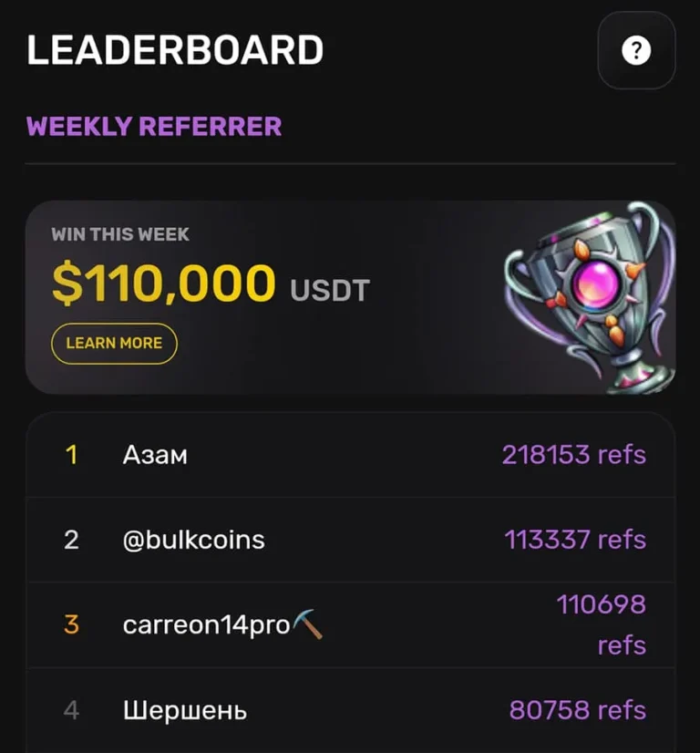
Task: Click the Win This Week label
Action: [120, 234]
